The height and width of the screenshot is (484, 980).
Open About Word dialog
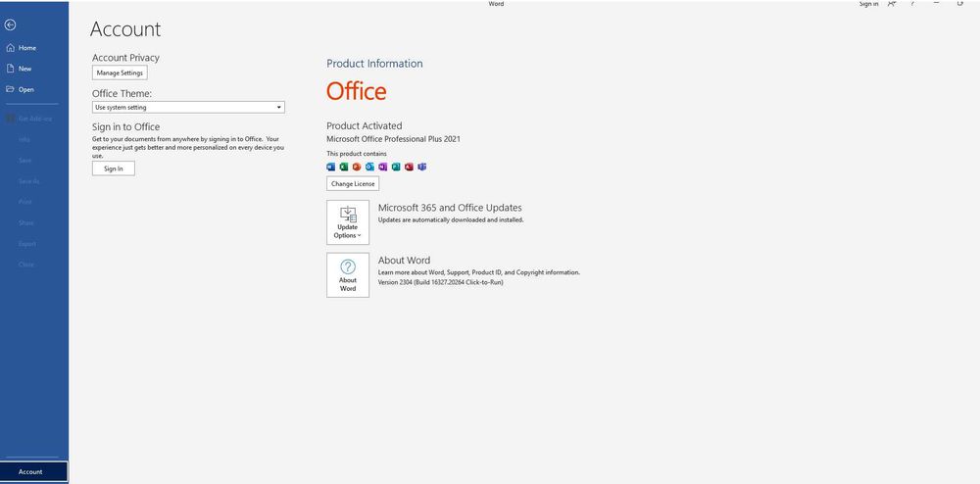pyautogui.click(x=348, y=274)
